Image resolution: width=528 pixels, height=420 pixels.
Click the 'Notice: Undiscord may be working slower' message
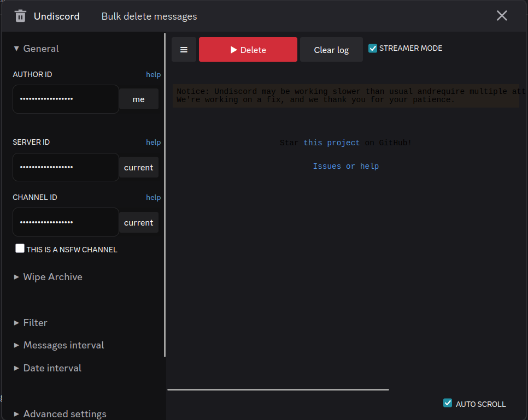coord(346,96)
